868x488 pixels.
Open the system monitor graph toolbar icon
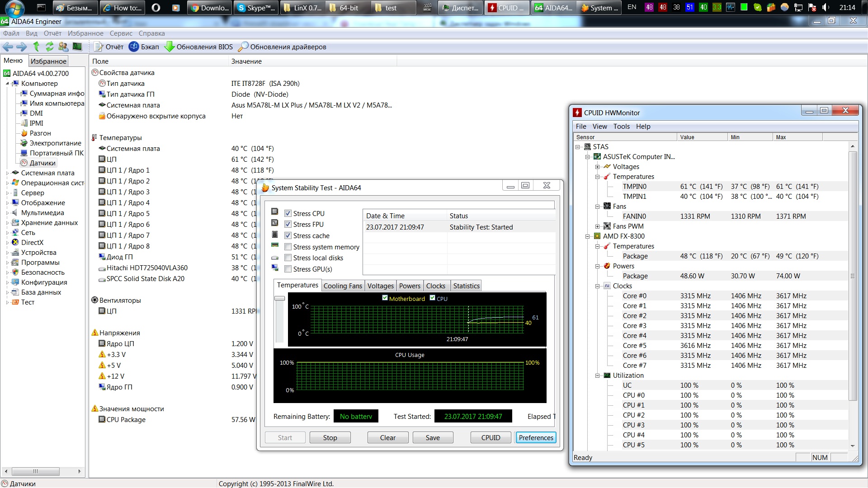[x=77, y=47]
